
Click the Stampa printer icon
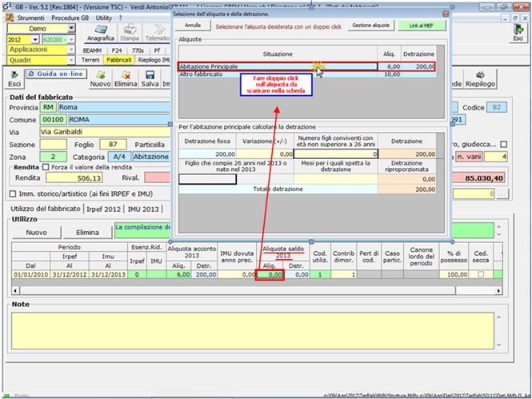pyautogui.click(x=130, y=33)
